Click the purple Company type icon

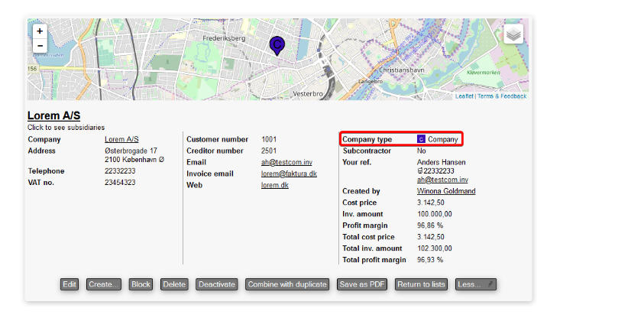coord(421,140)
